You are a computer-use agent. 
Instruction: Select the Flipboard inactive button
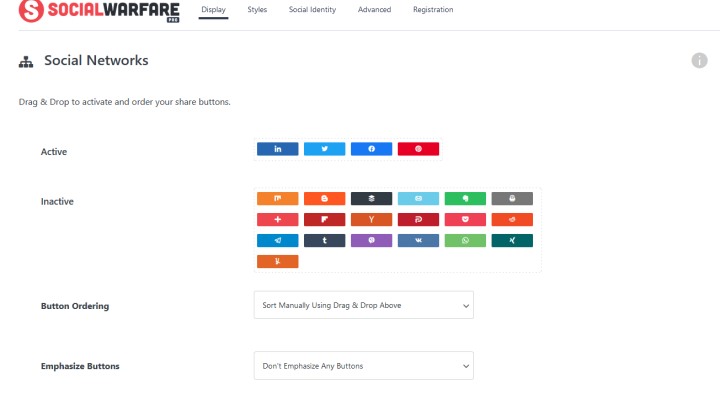[x=324, y=219]
